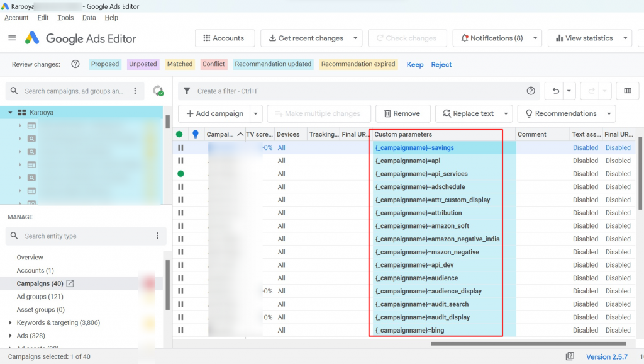This screenshot has width=644, height=364.
Task: Open the hamburger navigation menu
Action: pos(12,38)
